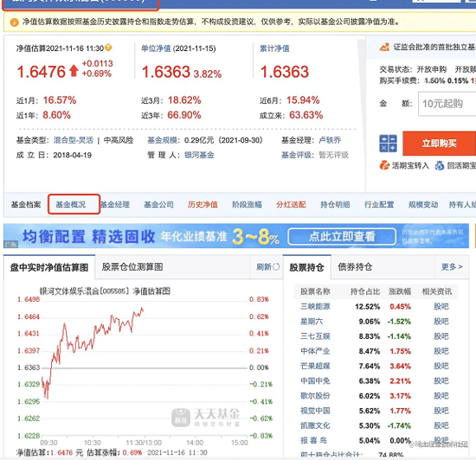Open stock 芒果超媒
The image size is (476, 460).
point(315,366)
